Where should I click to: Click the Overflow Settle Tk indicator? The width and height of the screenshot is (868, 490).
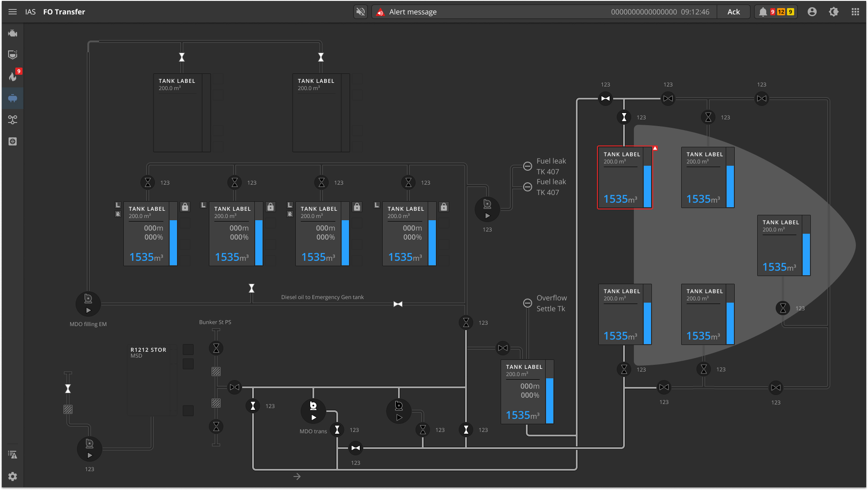pos(528,303)
